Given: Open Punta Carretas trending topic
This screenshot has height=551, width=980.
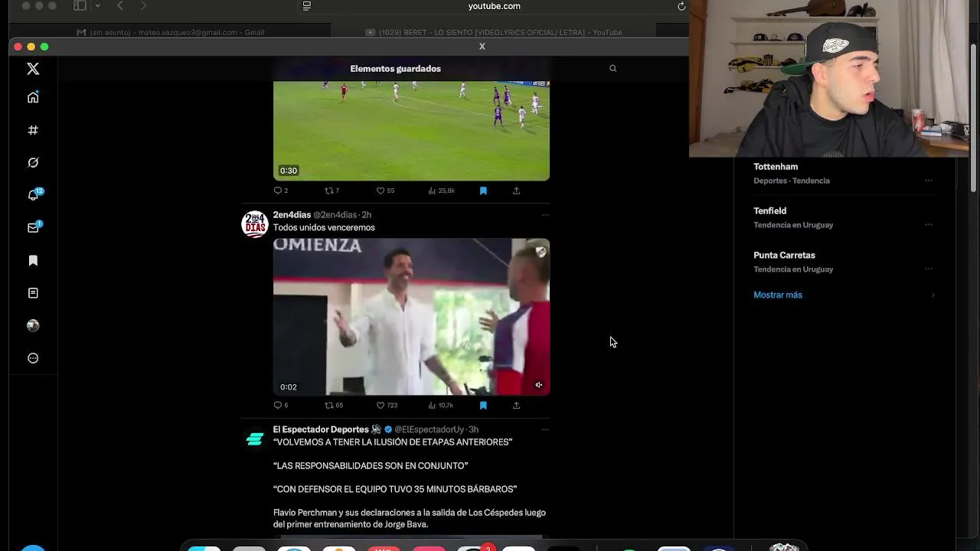Looking at the screenshot, I should 784,256.
